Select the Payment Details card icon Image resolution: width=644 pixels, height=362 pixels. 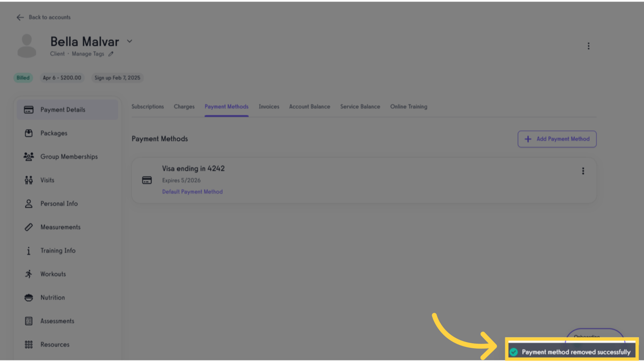[x=28, y=109]
